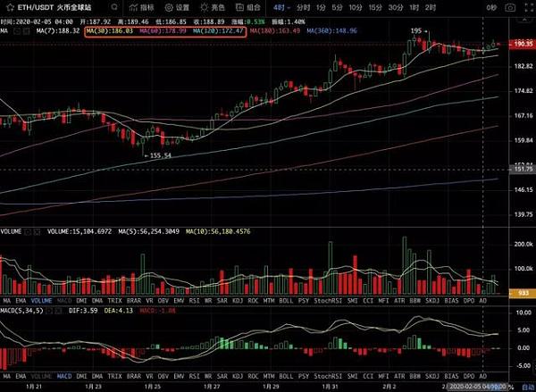Image resolution: width=536 pixels, height=392 pixels.
Task: Click the fullscreen icon at top right
Action: pyautogui.click(x=527, y=7)
